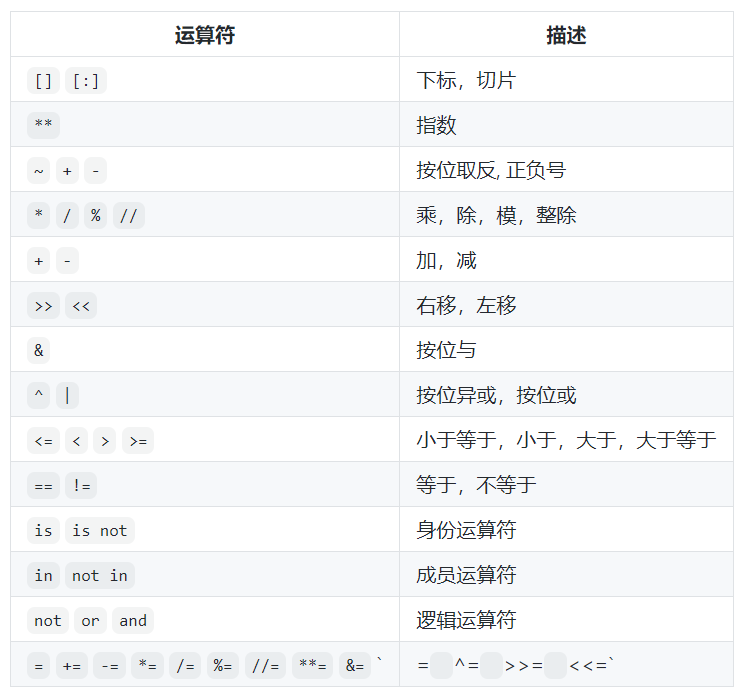The image size is (743, 698).
Task: Click the &= assignment operator chip
Action: (x=355, y=666)
